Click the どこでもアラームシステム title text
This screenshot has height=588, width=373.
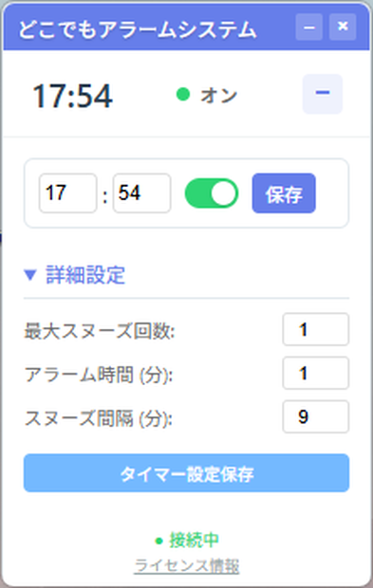(x=138, y=28)
